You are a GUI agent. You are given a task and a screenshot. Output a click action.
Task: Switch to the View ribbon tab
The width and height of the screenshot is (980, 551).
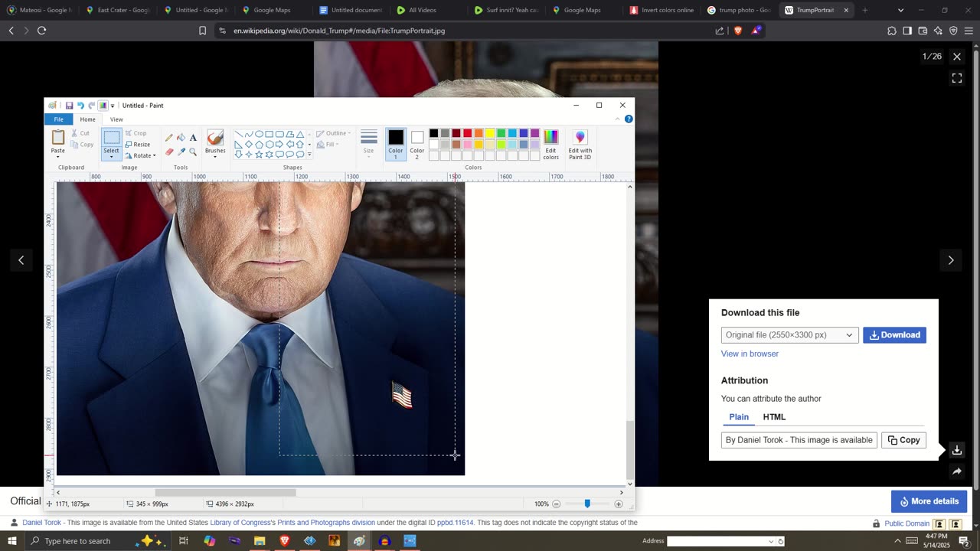(116, 119)
